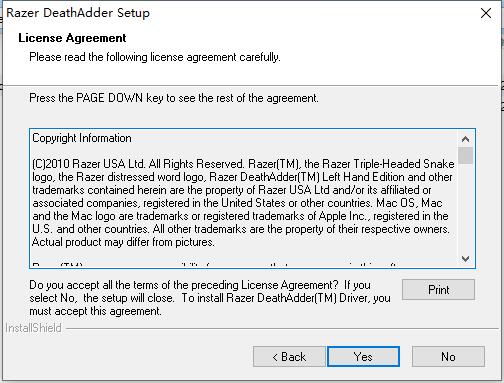Close the Razer DeathAdder Setup window
Viewport: 504px width, 383px height.
(x=486, y=13)
